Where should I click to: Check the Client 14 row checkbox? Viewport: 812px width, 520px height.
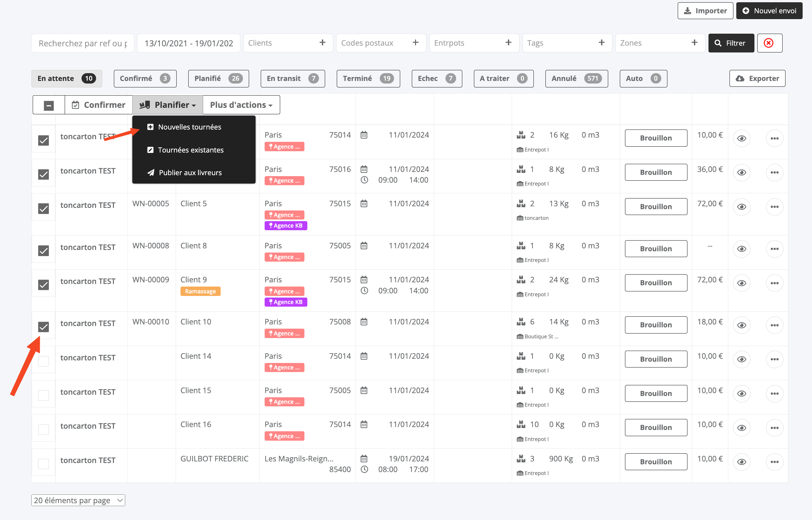pos(44,361)
